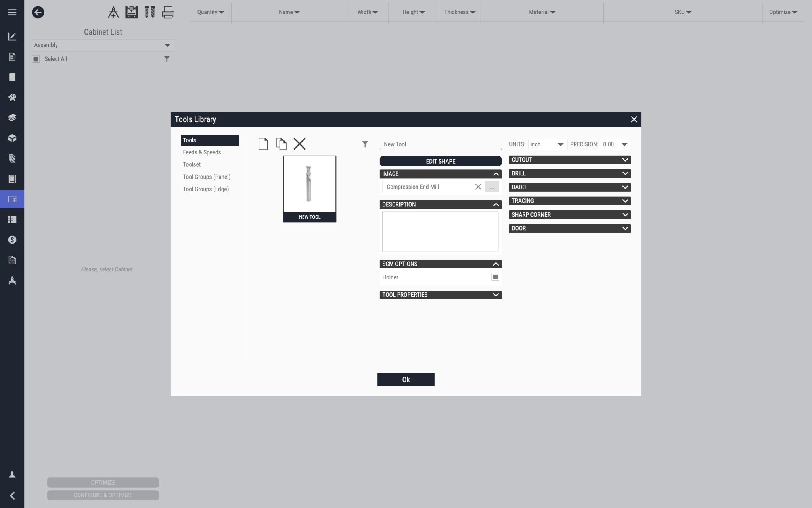Select the layers icon in the left sidebar
The height and width of the screenshot is (508, 812).
coord(12,117)
